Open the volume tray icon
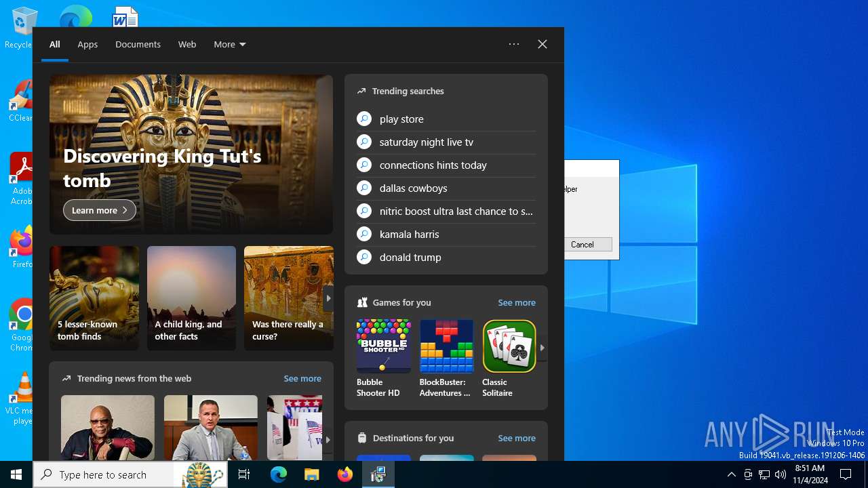 (x=781, y=474)
